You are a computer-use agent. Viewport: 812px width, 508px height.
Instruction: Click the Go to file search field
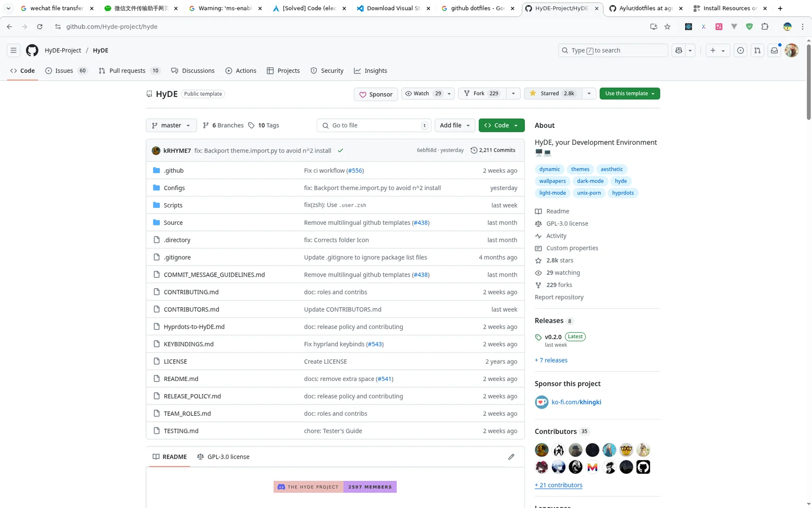(x=374, y=125)
